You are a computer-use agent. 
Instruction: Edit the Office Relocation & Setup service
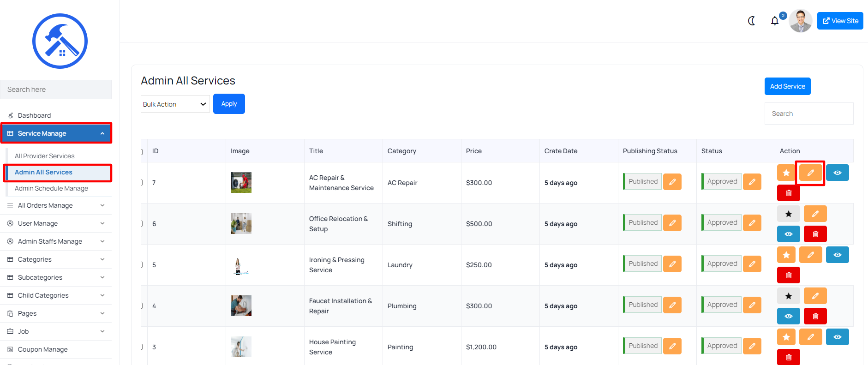click(815, 214)
